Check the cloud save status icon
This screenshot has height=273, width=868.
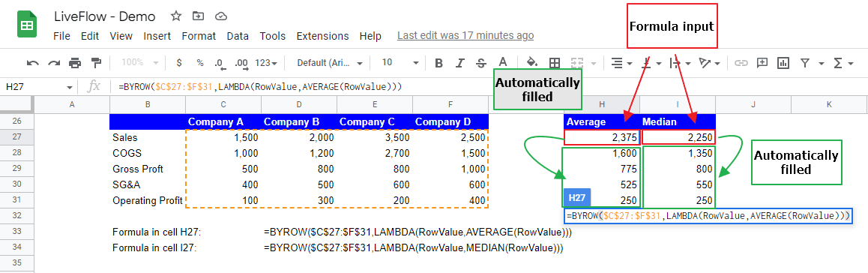point(220,16)
